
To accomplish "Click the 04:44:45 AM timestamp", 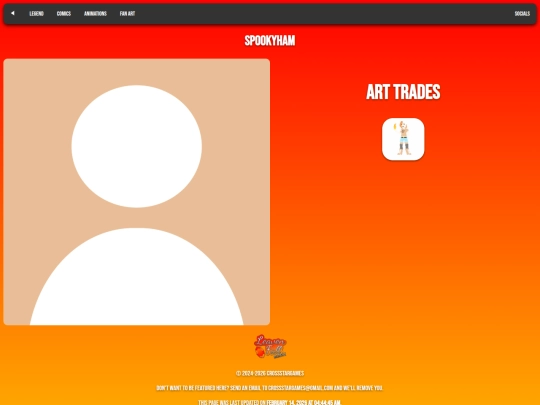I will click(x=327, y=402).
